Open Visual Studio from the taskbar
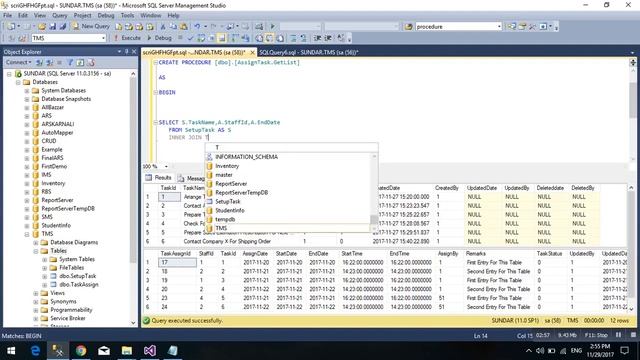 coord(150,351)
